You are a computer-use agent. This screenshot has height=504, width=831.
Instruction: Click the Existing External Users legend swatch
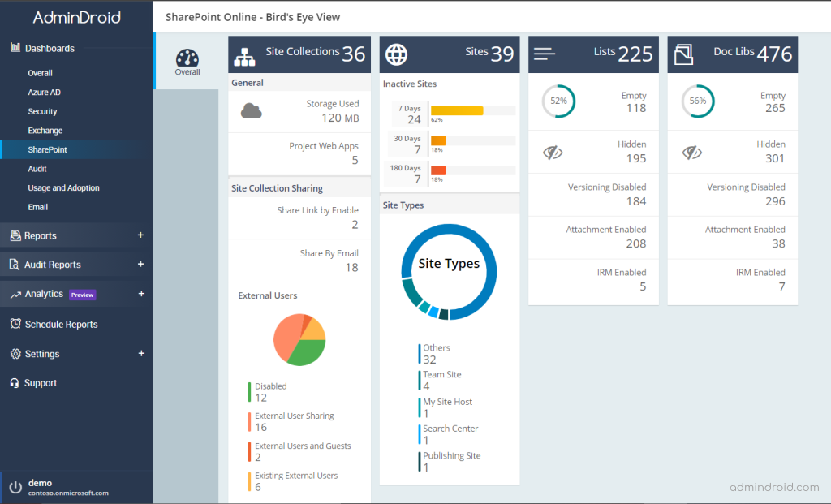[249, 482]
